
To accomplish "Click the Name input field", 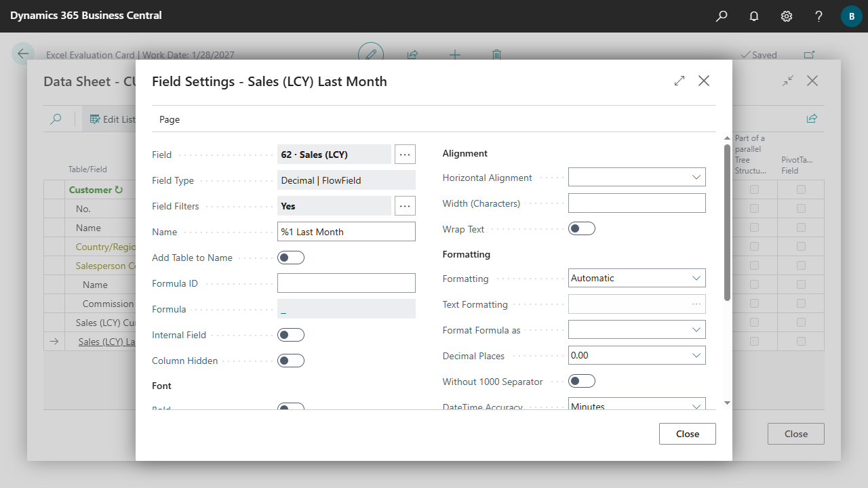I will coord(347,232).
